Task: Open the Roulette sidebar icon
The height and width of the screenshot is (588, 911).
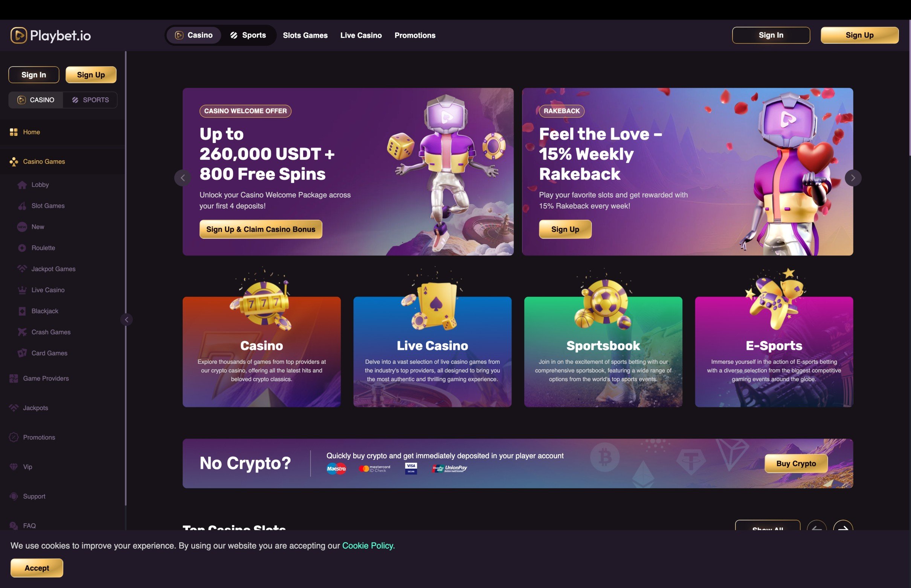Action: (x=22, y=248)
